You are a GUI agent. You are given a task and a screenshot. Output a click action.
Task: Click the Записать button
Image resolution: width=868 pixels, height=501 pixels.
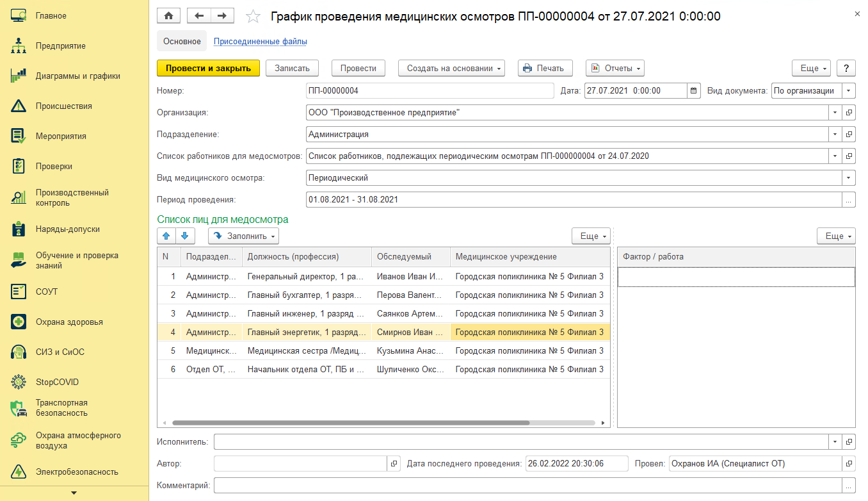click(x=292, y=68)
